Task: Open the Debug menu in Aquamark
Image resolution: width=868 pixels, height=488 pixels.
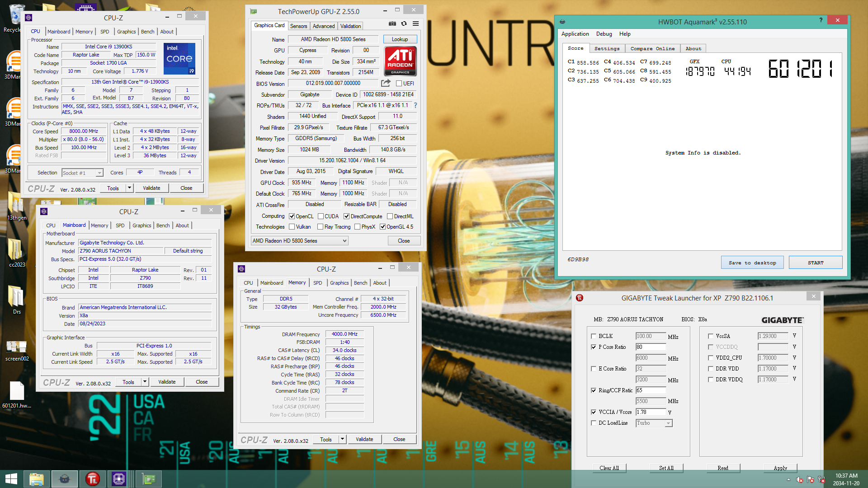Action: pyautogui.click(x=604, y=34)
